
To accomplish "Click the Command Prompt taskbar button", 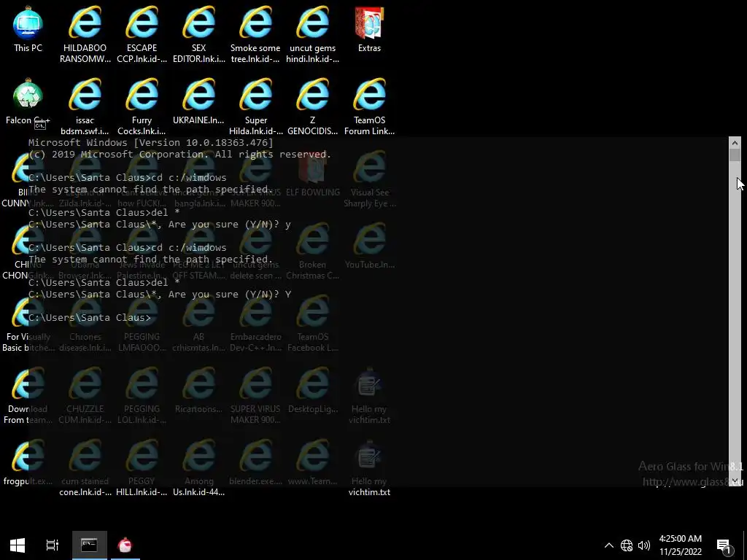I will pyautogui.click(x=89, y=545).
